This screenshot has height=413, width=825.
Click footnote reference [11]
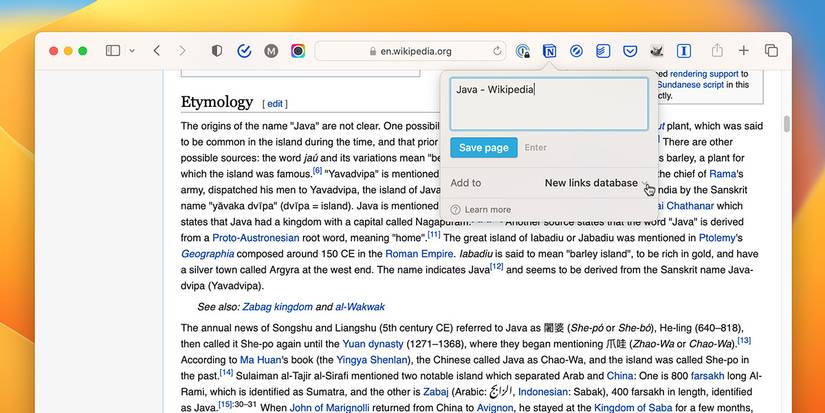pyautogui.click(x=434, y=235)
